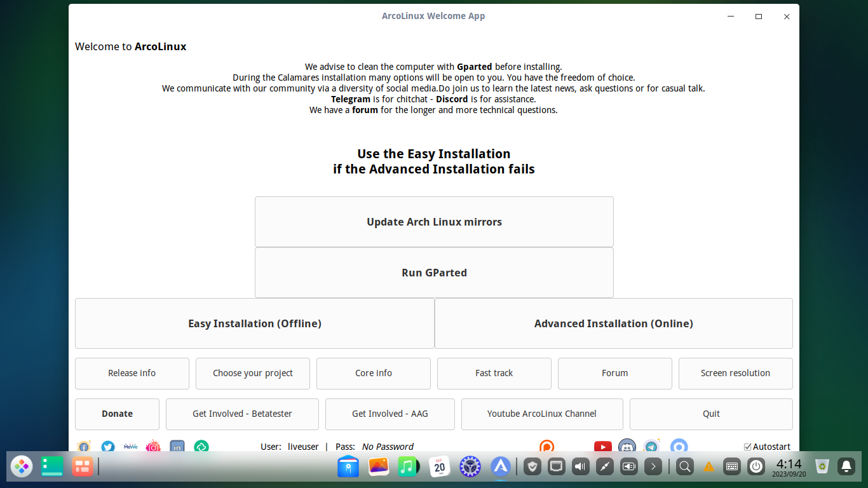
Task: Open the shield security tray icon
Action: [533, 467]
